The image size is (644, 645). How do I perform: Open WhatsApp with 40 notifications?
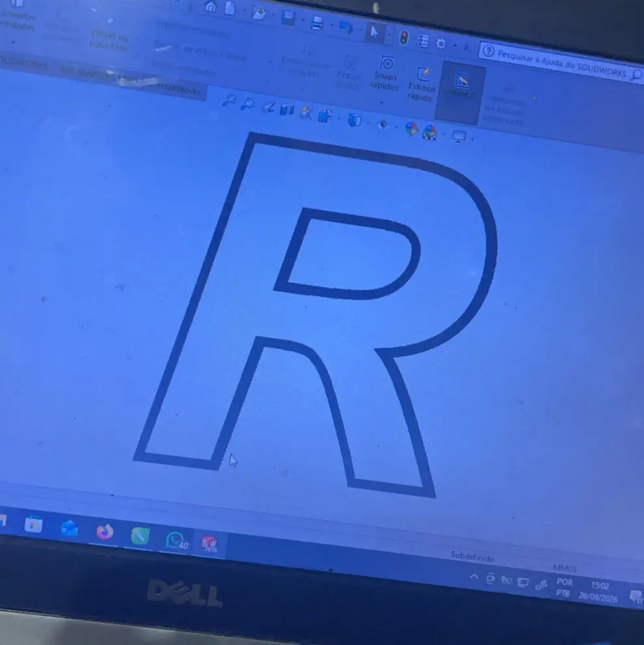(176, 540)
